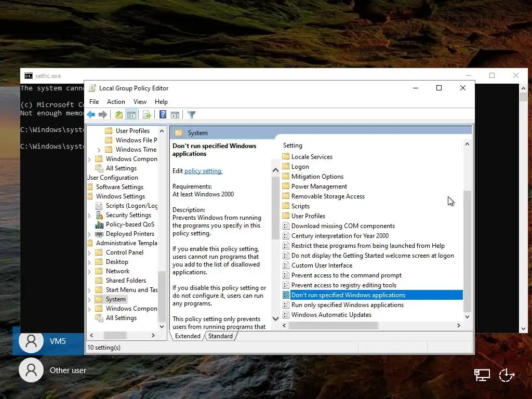532x399 pixels.
Task: Click description pane scroll down arrow
Action: [275, 318]
